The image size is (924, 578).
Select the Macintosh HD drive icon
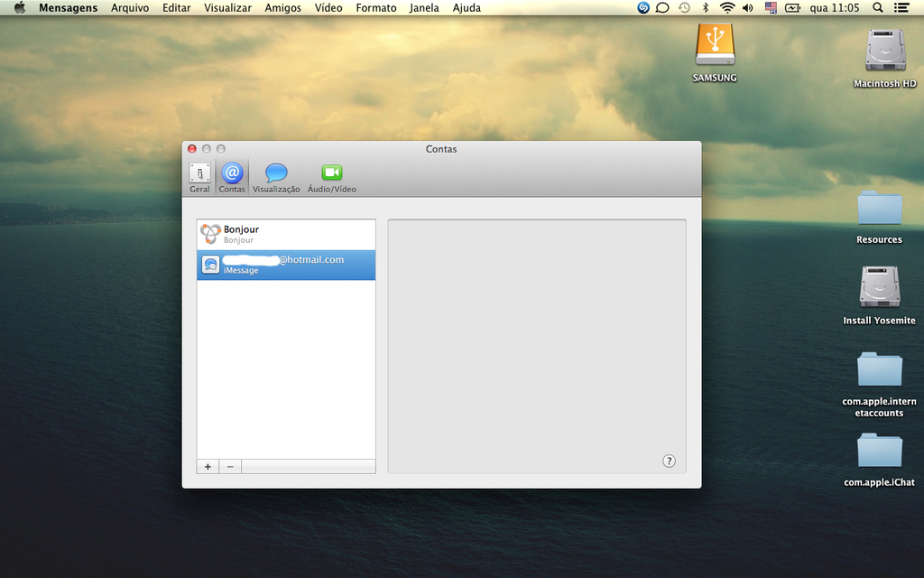(x=885, y=51)
